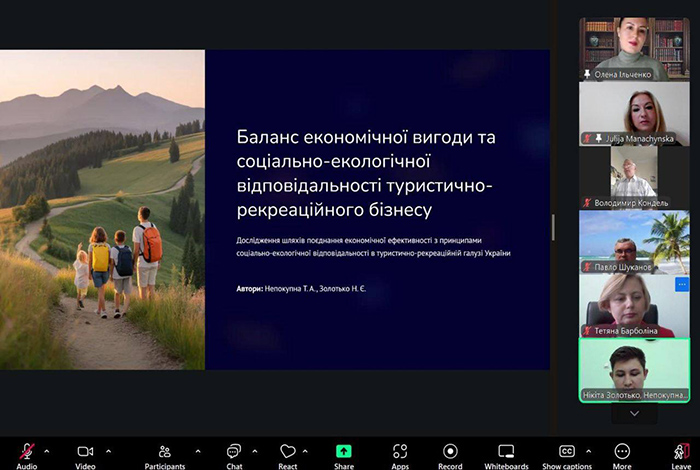Open the Participants panel

click(164, 452)
